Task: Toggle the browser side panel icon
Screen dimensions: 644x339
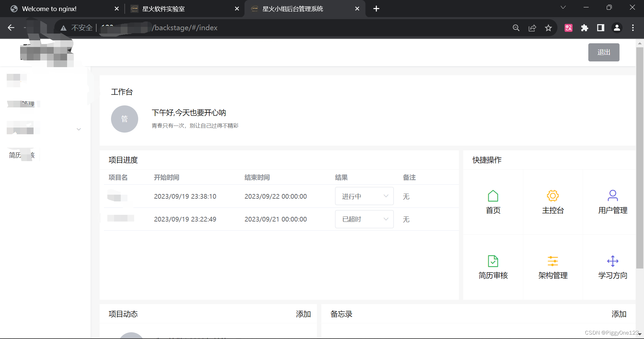Action: point(601,28)
